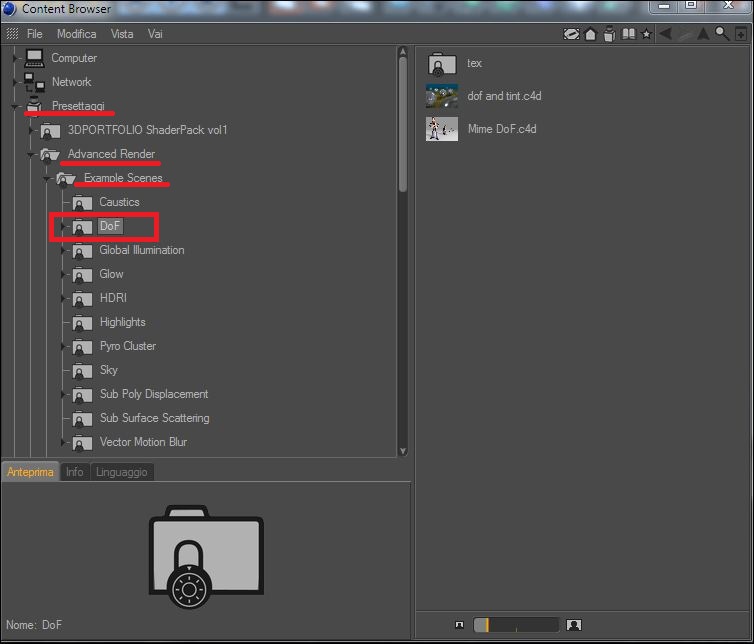Switch to the Info tab
Image resolution: width=754 pixels, height=644 pixels.
click(x=75, y=472)
